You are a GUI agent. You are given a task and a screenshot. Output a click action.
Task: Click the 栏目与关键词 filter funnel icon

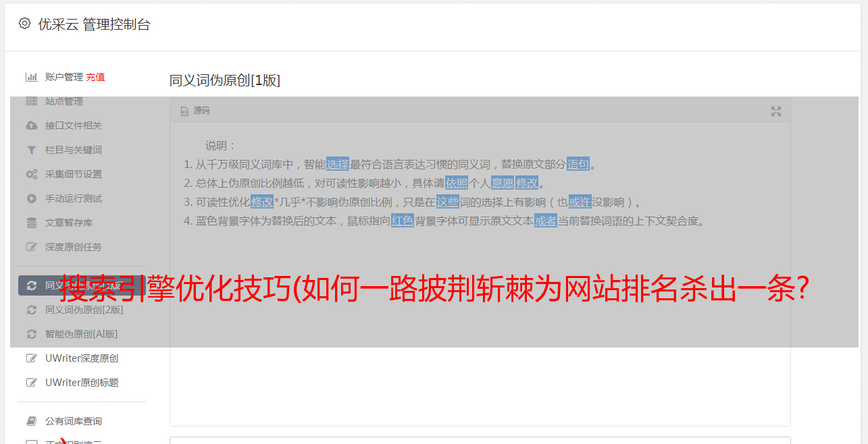[31, 150]
